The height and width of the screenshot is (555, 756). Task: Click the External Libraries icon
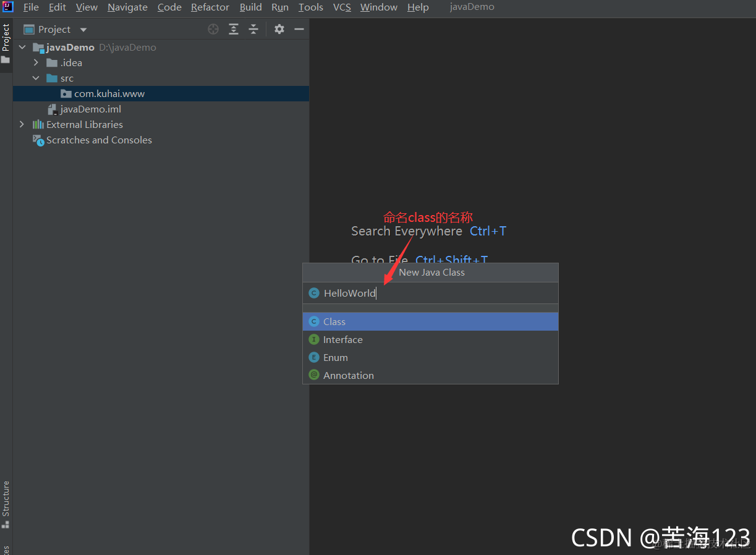tap(38, 124)
